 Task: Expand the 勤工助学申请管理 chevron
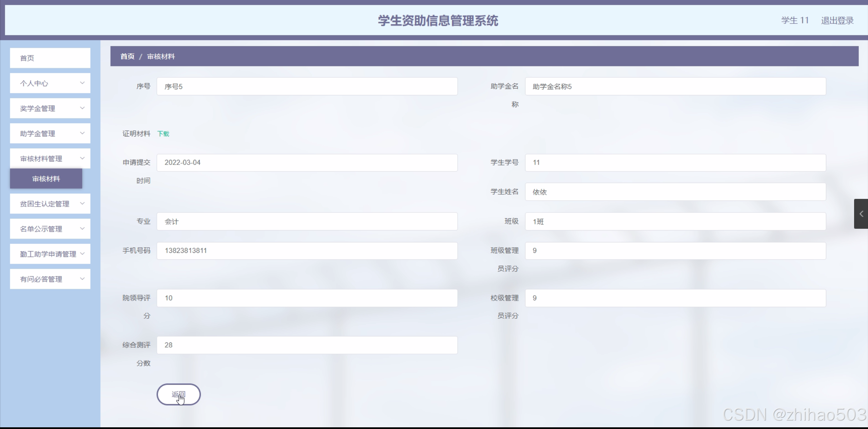coord(82,254)
